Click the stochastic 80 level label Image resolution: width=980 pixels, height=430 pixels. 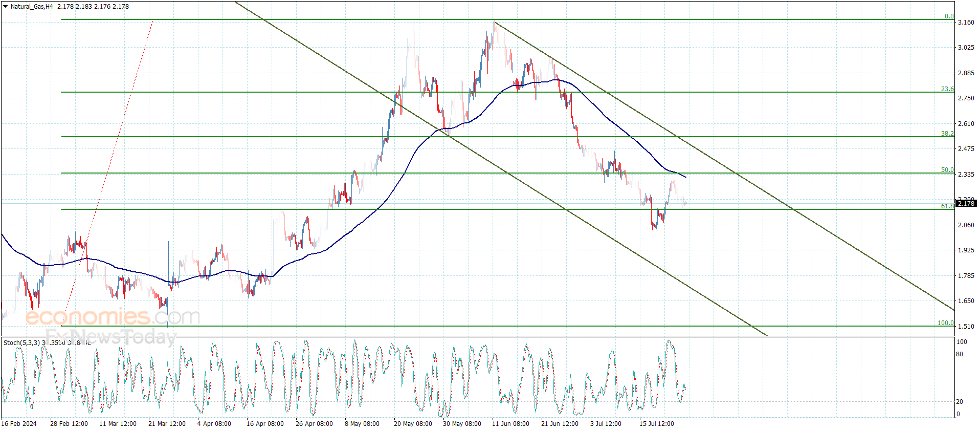959,354
